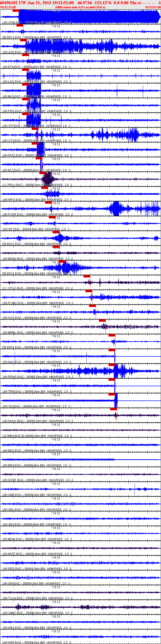Click the RMS noise scaling note in header

80,7
